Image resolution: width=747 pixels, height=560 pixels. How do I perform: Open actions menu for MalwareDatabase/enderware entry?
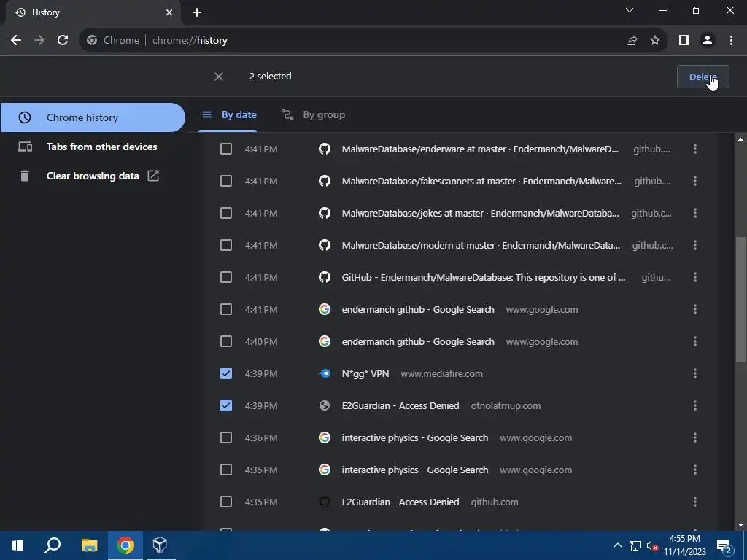pos(695,149)
